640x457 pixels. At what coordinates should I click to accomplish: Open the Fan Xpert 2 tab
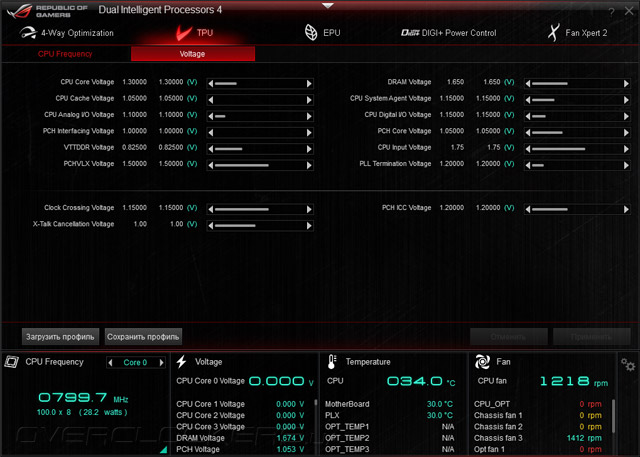[577, 33]
